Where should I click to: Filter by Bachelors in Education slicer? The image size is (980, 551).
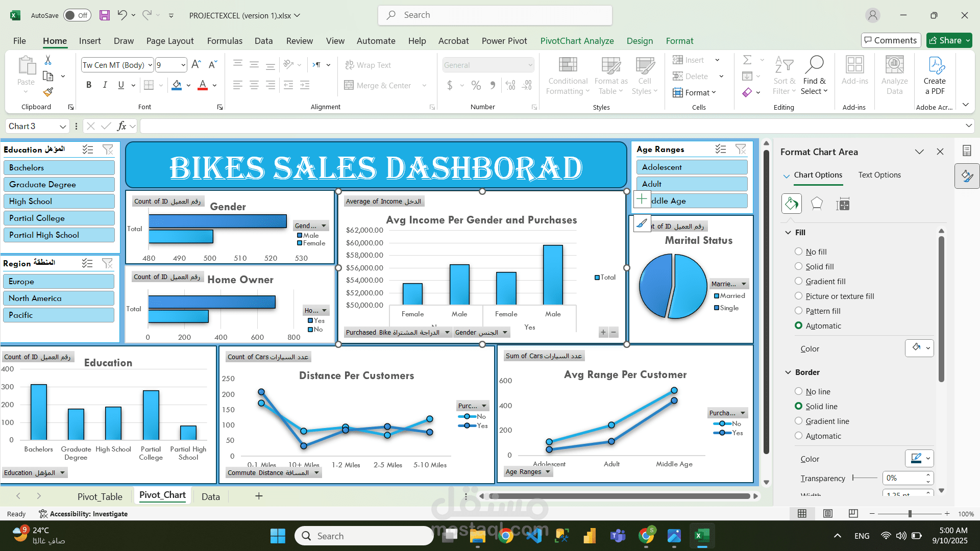[59, 168]
